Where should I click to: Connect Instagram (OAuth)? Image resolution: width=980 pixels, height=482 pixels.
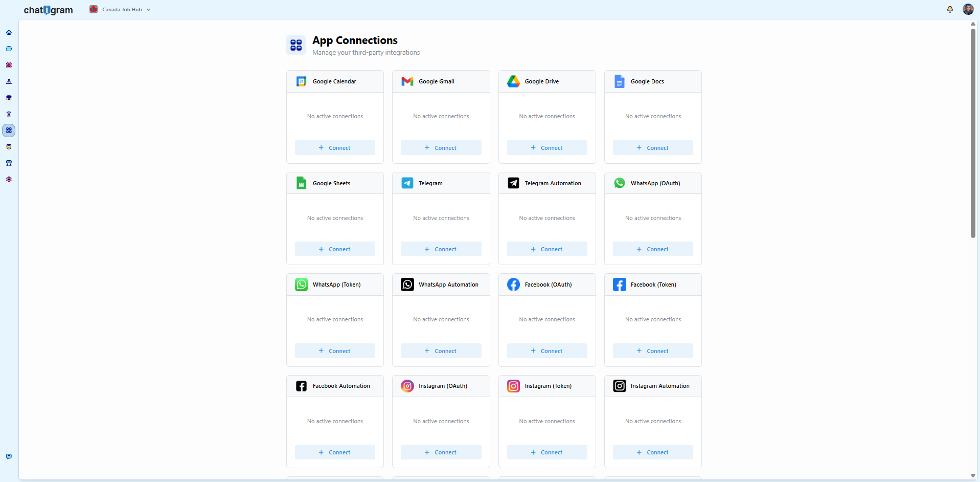(x=441, y=452)
